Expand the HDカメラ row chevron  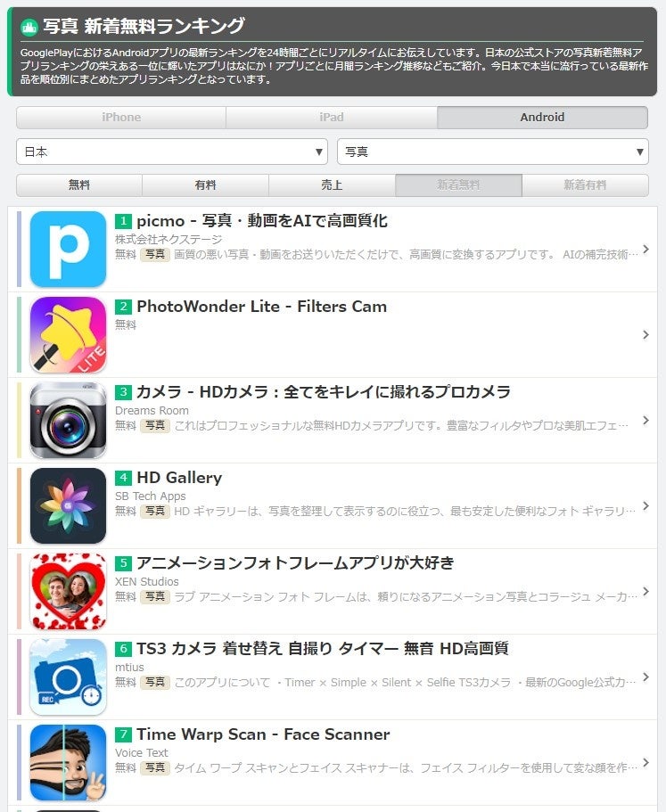coord(645,420)
